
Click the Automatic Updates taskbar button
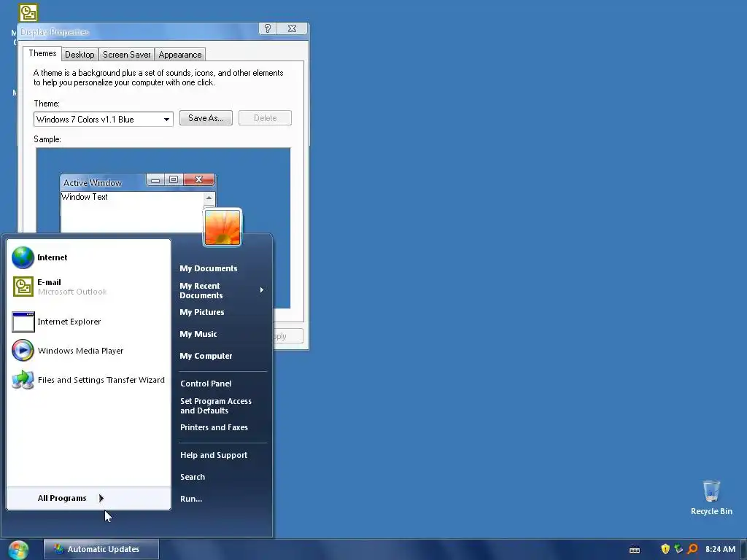tap(101, 549)
